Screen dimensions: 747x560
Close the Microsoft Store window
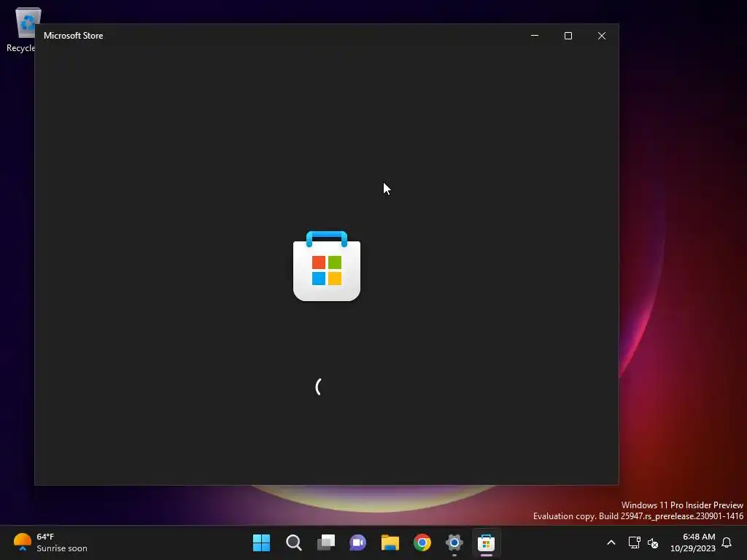[x=602, y=36]
